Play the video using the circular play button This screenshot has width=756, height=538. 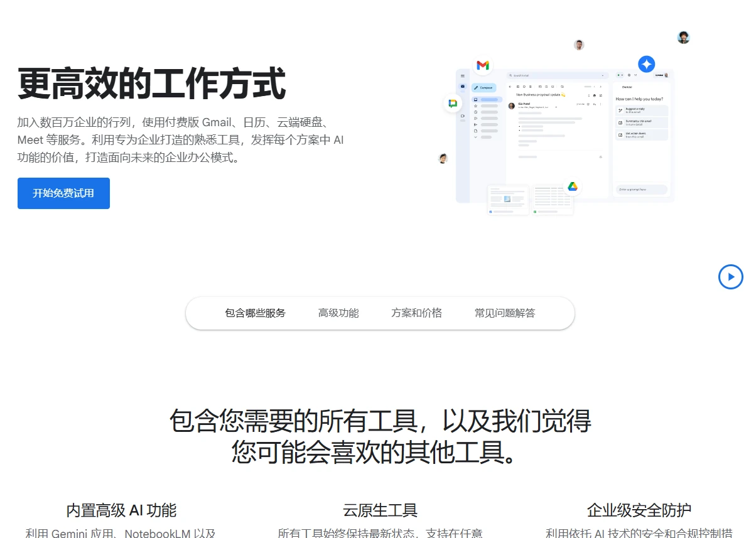tap(731, 277)
